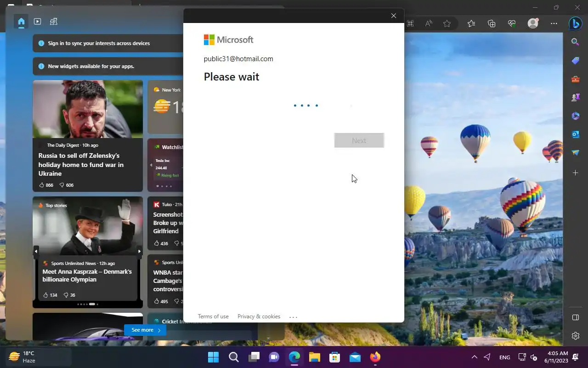
Task: Click the greyed-out Next button
Action: [x=359, y=140]
